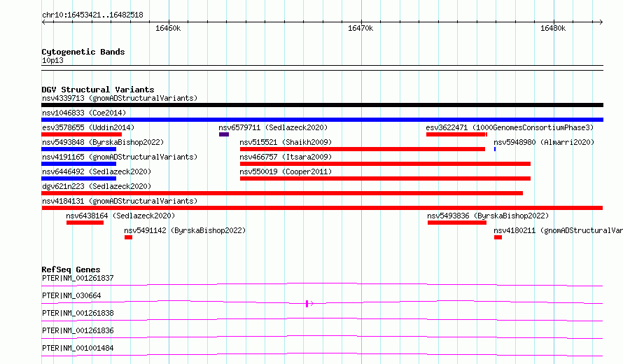
Task: Click the red nsv550019 variant bar
Action: click(386, 178)
